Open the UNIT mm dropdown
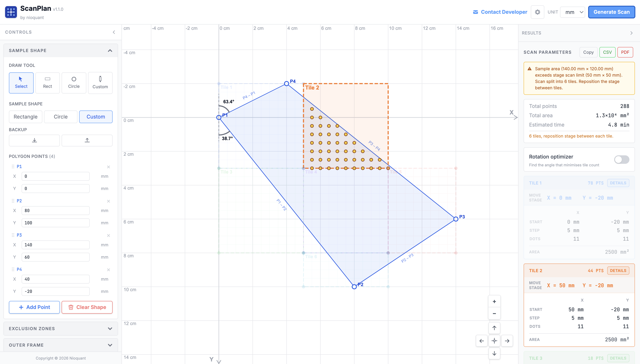This screenshot has height=364, width=640. point(572,12)
